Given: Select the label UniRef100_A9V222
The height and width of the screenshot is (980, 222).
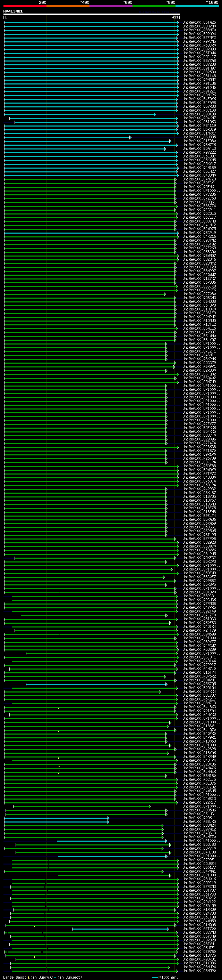Looking at the screenshot, I should click(x=199, y=152).
